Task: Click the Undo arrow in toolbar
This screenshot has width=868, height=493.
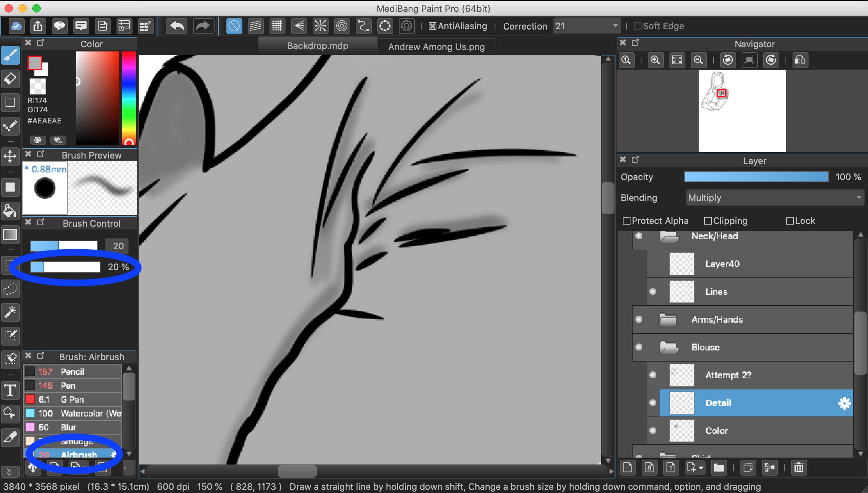Action: point(177,26)
